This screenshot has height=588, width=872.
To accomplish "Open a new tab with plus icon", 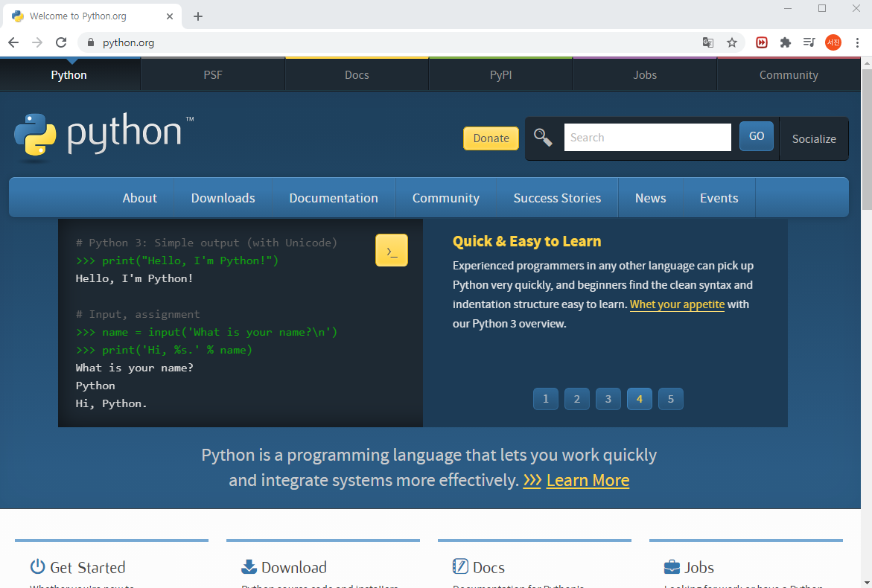I will pos(198,16).
